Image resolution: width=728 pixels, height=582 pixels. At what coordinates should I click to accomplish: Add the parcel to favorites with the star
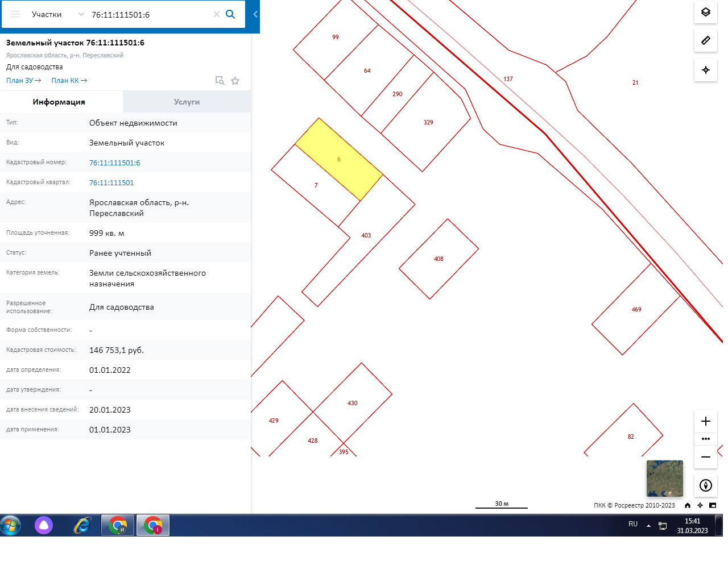coord(235,81)
